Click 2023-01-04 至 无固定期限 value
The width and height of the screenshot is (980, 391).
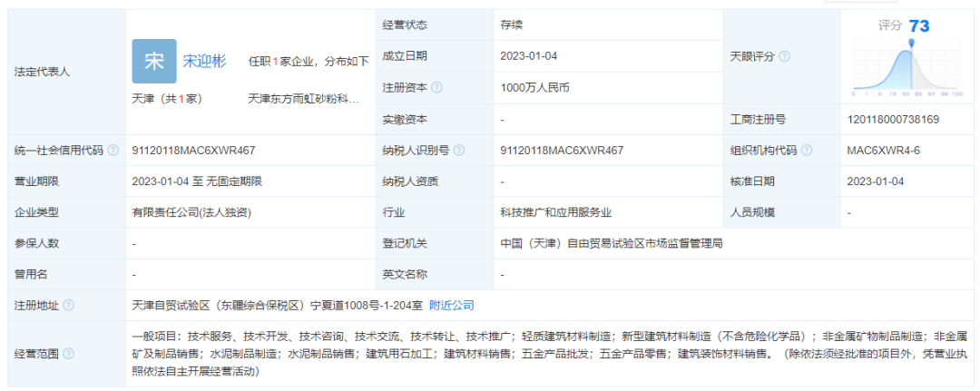pos(197,181)
